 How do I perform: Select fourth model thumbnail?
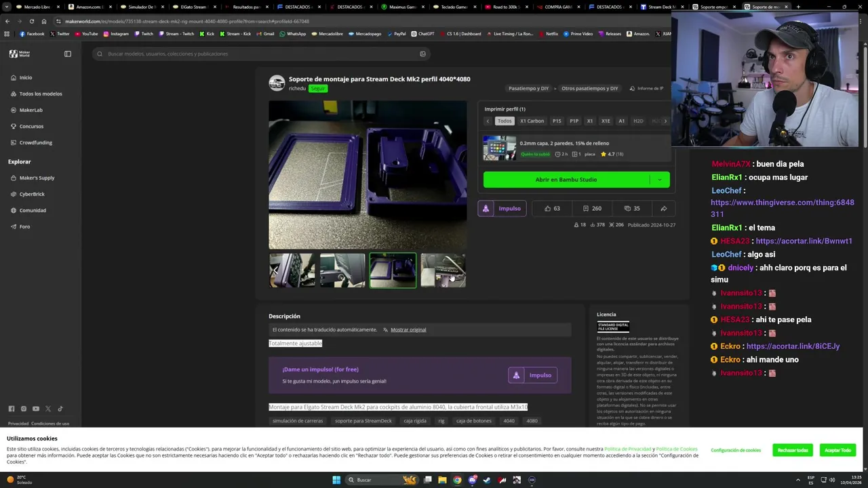click(443, 270)
